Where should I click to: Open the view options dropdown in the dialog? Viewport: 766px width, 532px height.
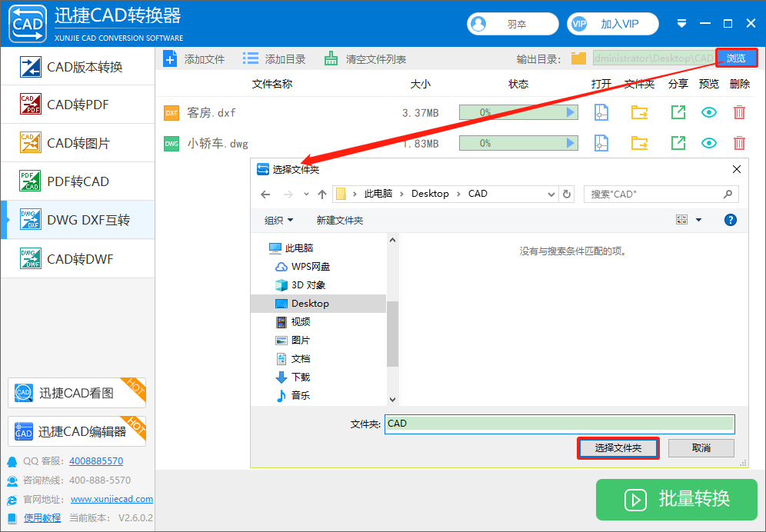687,220
